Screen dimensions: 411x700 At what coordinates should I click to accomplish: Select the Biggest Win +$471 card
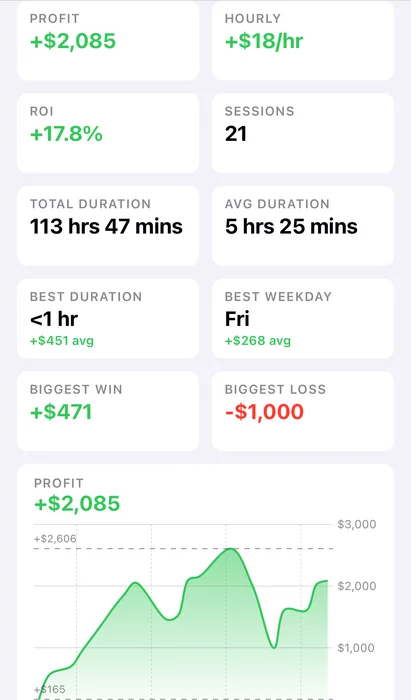coord(108,411)
